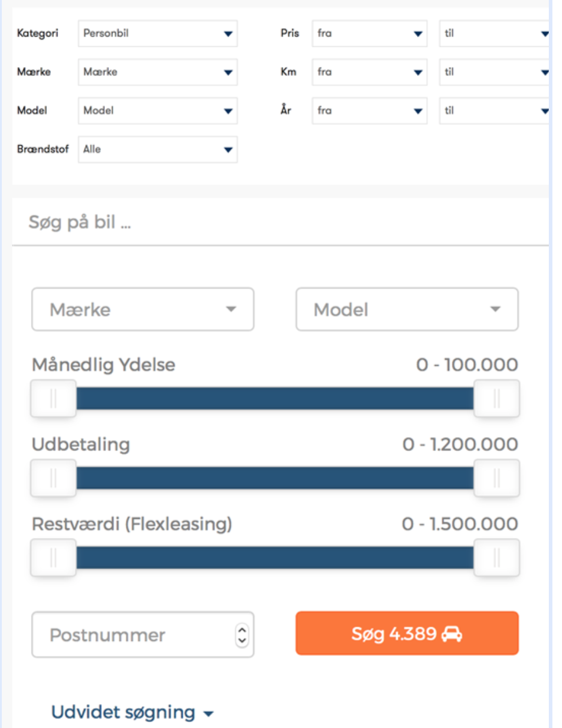The width and height of the screenshot is (562, 728).
Task: Click the right handle of Månedlig Ydelse slider
Action: [497, 398]
